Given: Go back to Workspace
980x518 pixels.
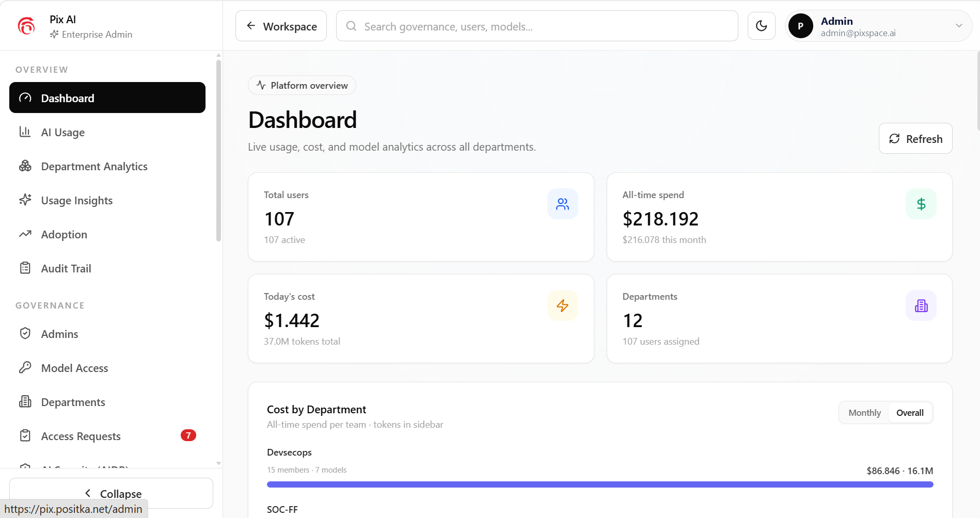Looking at the screenshot, I should 281,26.
